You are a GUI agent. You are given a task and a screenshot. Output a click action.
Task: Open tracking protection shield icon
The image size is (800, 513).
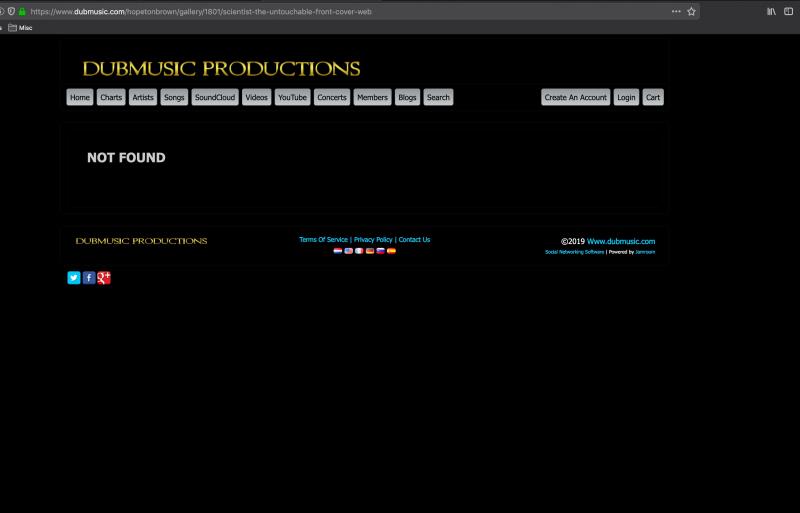tap(11, 11)
